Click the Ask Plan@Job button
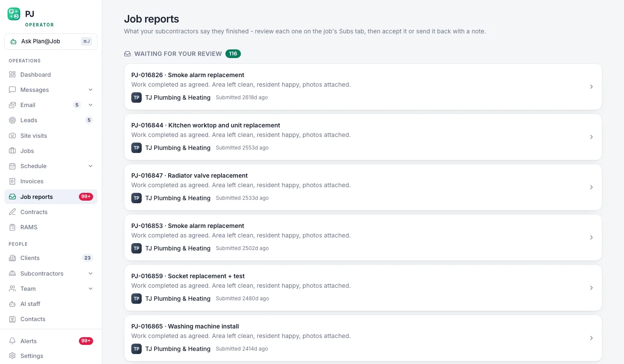 [x=51, y=42]
